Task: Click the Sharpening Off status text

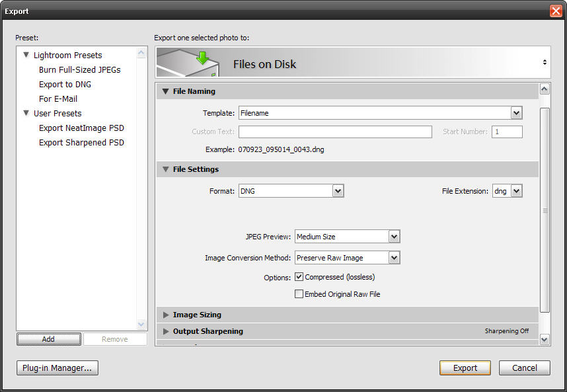Action: click(507, 331)
